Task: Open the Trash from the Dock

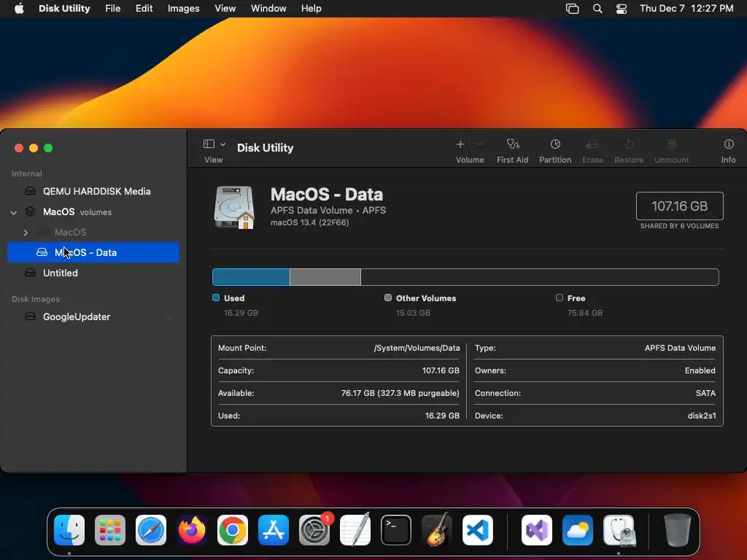Action: pyautogui.click(x=678, y=530)
